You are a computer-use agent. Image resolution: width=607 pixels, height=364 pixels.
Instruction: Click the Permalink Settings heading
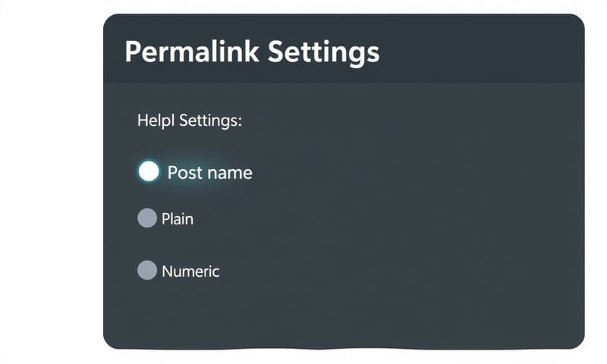coord(251,52)
